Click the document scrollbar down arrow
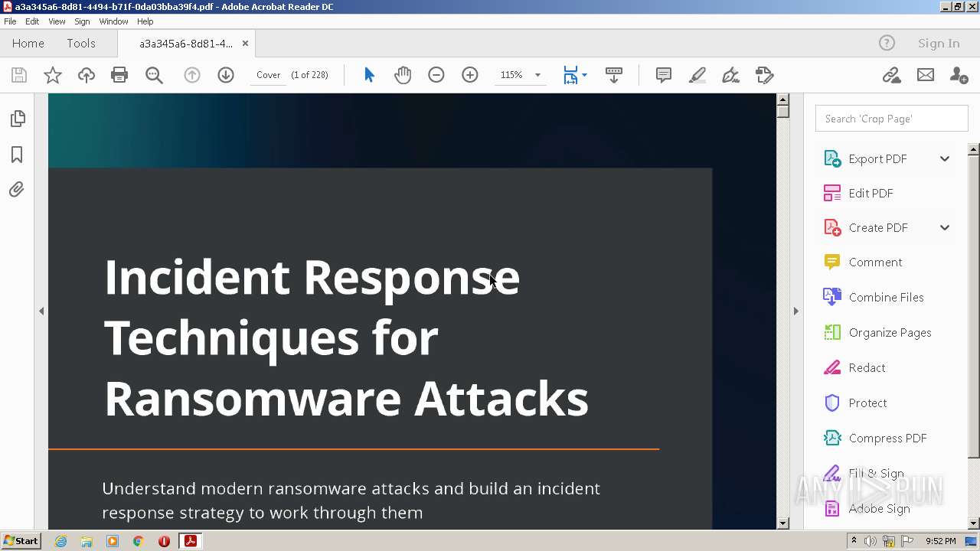980x551 pixels. (782, 523)
